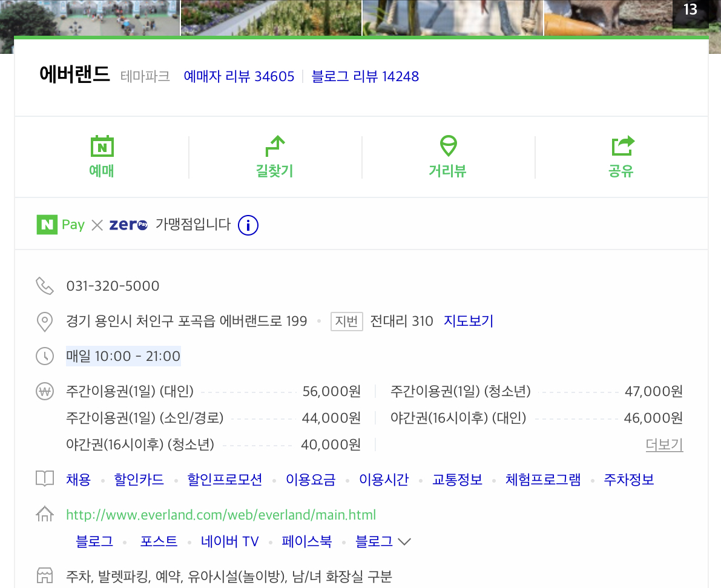721x588 pixels.
Task: Click the opening hours clock icon
Action: click(45, 356)
